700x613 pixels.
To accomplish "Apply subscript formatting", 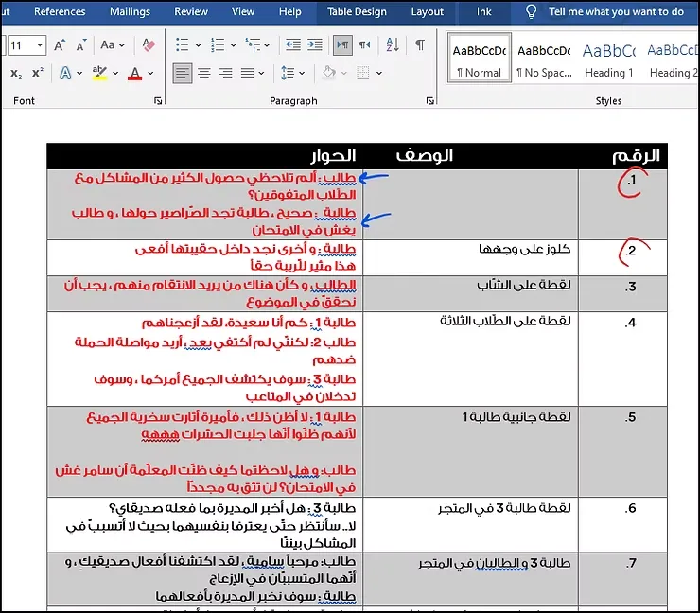I will tap(16, 73).
